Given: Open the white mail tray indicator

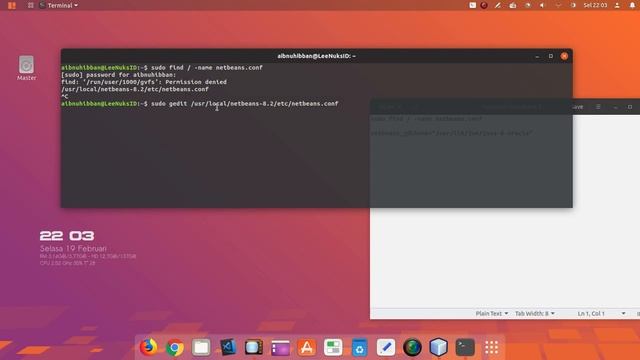Looking at the screenshot, I should tap(473, 5).
